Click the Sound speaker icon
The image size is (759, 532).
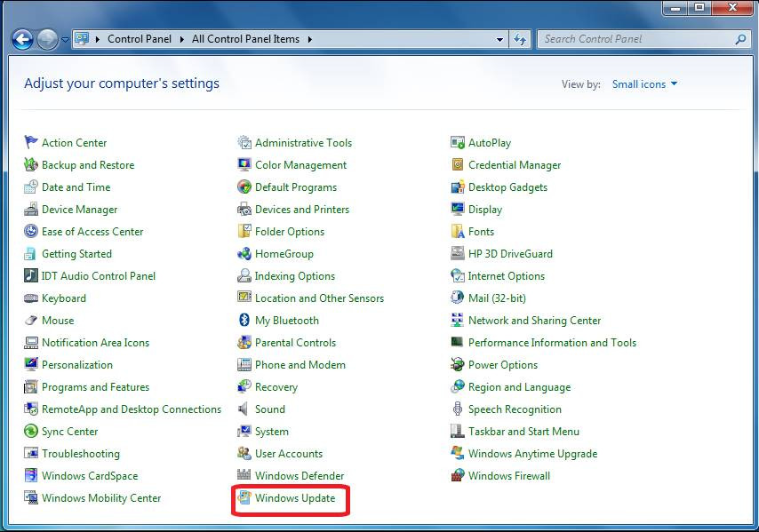click(x=244, y=409)
